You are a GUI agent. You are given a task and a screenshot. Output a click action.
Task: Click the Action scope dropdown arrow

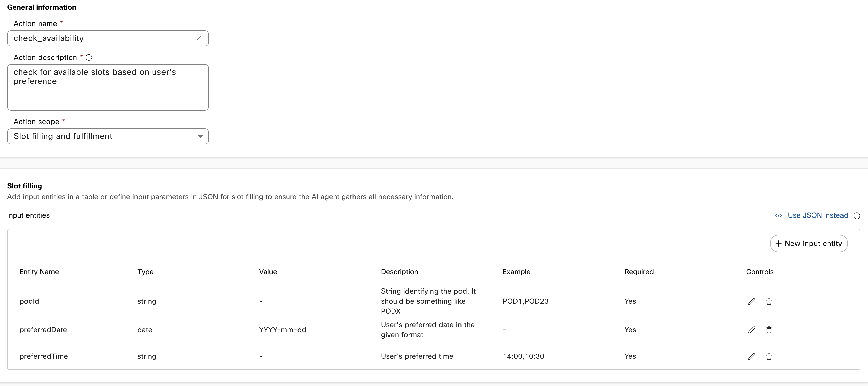coord(200,137)
